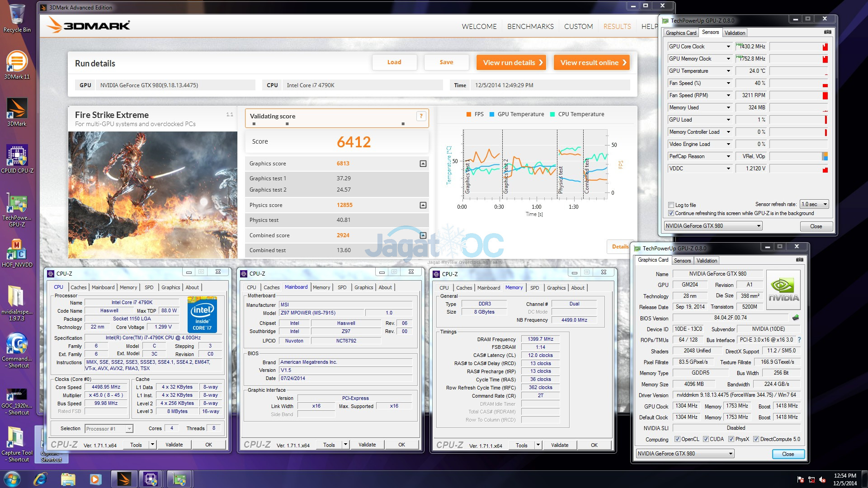Screen dimensions: 868x488
Task: Enable the Log to file checkbox
Action: 671,205
